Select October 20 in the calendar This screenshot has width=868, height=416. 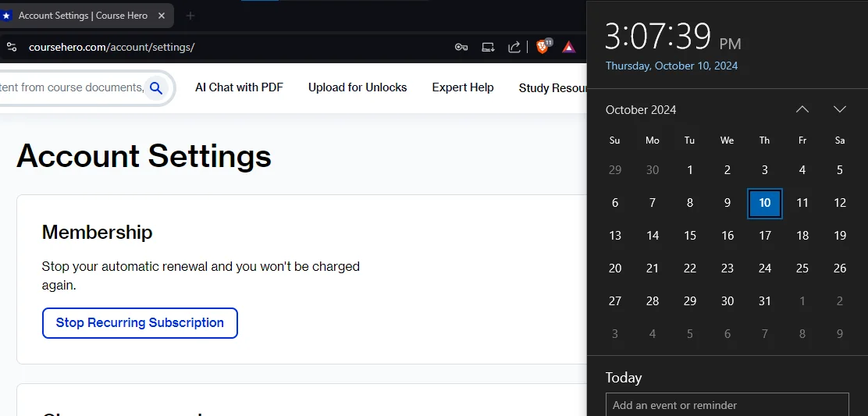tap(615, 268)
